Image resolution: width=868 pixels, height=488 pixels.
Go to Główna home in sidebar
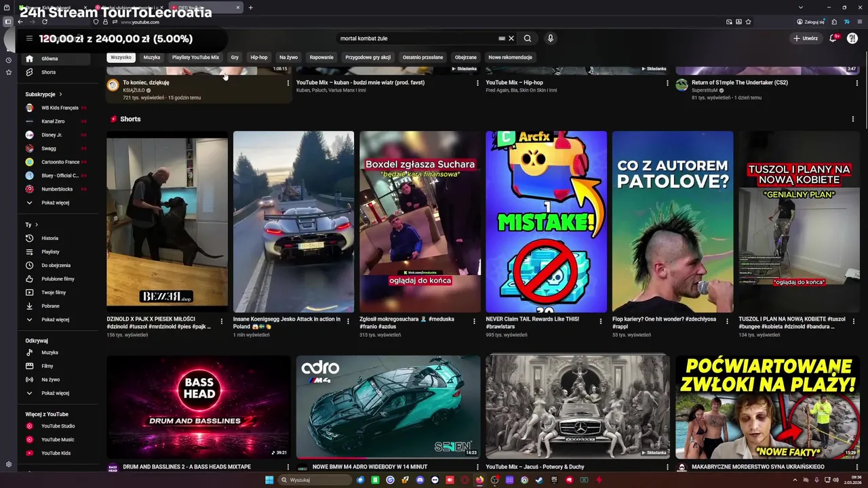57,59
